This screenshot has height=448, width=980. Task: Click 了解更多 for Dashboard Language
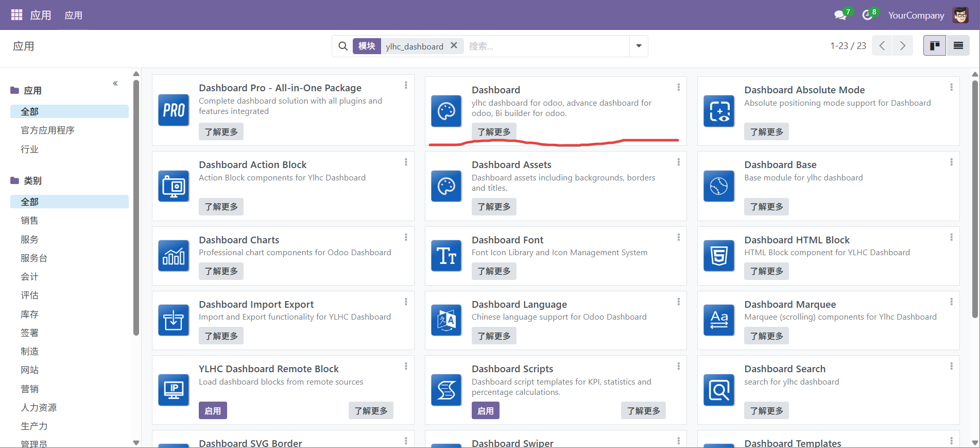coord(493,336)
